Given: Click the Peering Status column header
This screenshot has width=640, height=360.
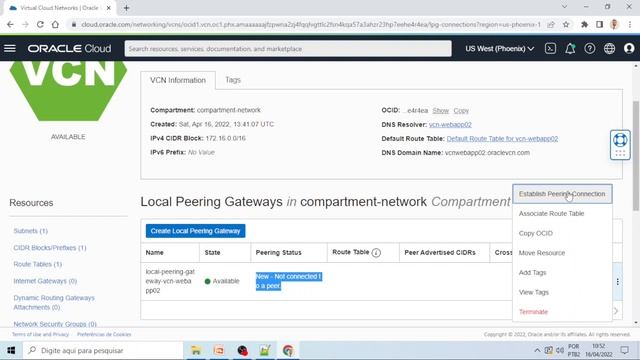Looking at the screenshot, I should pos(278,253).
